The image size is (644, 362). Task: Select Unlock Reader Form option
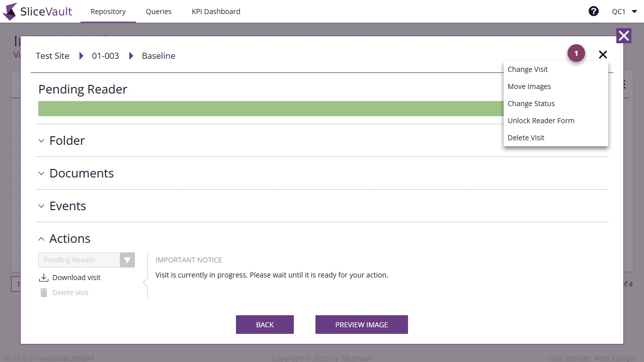coord(541,120)
